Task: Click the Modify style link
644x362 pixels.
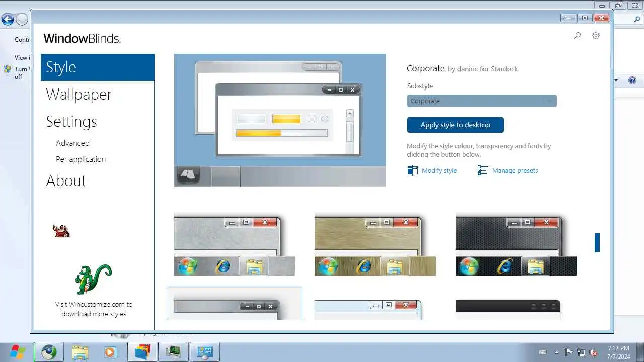Action: 439,171
